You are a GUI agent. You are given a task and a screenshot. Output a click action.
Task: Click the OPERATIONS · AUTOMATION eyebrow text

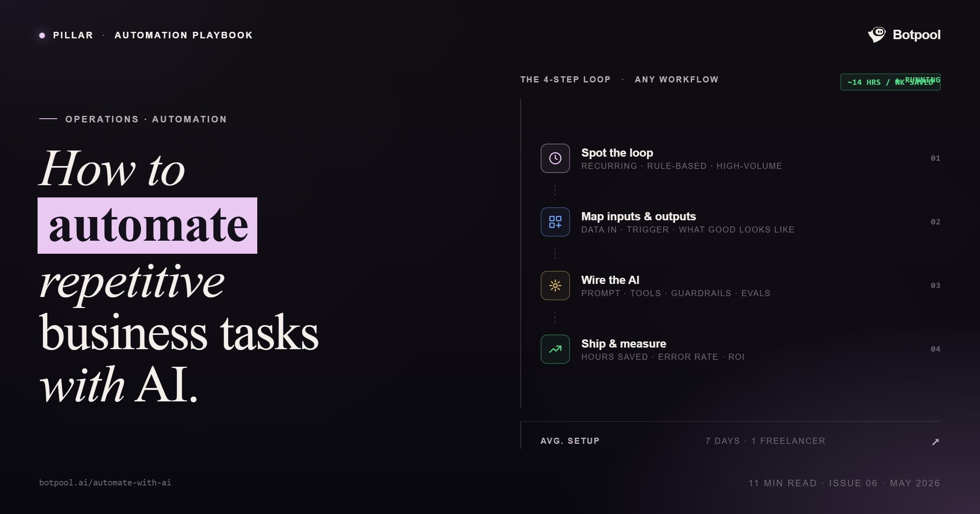pos(146,119)
